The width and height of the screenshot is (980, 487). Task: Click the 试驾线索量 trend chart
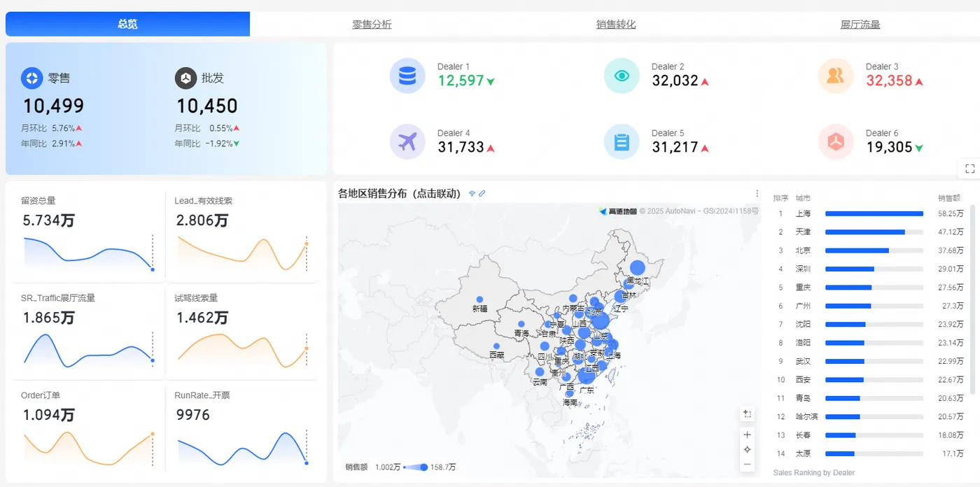[242, 350]
